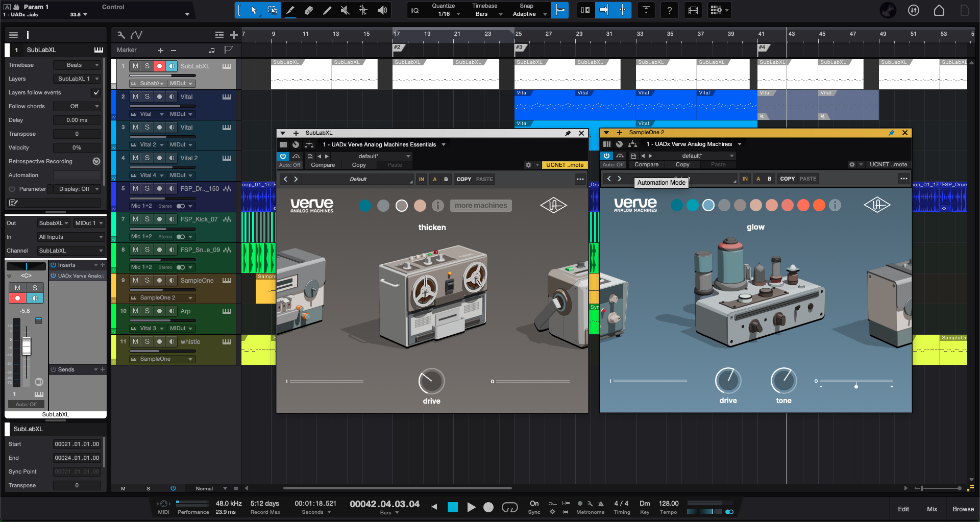
Task: Open the track list menu icon
Action: 219,35
